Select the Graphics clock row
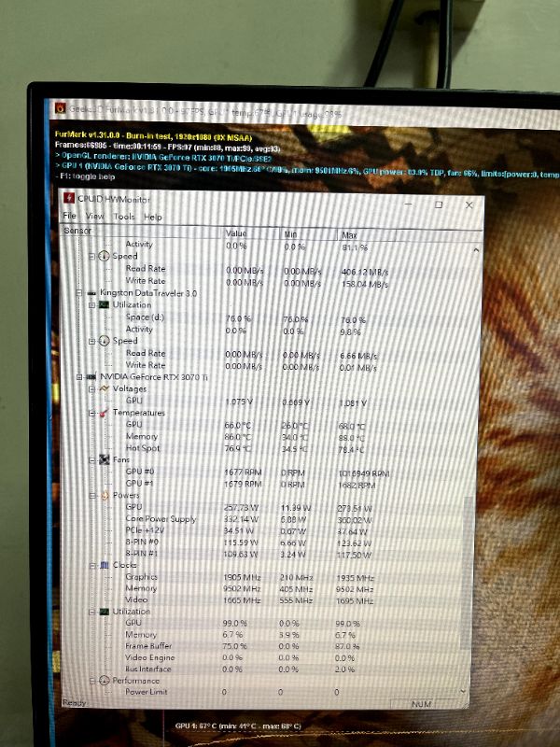This screenshot has height=747, width=560. click(x=262, y=577)
